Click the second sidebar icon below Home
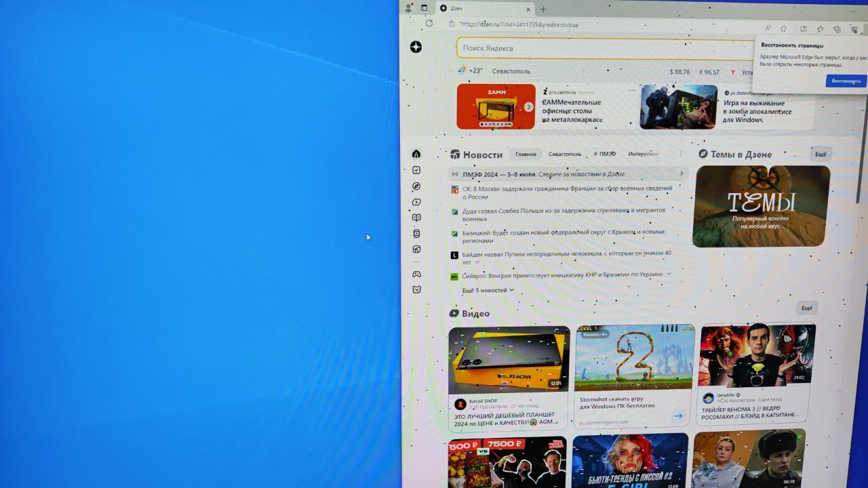This screenshot has height=488, width=868. point(416,170)
